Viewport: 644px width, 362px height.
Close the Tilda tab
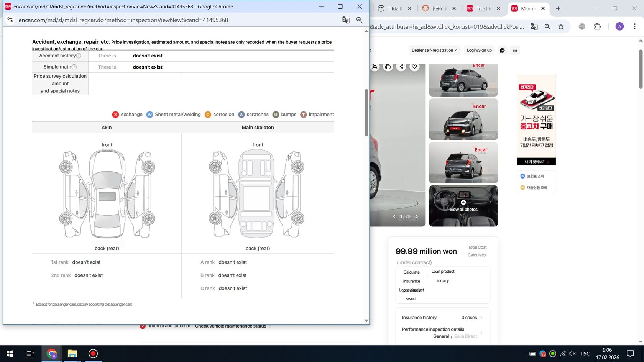click(409, 8)
